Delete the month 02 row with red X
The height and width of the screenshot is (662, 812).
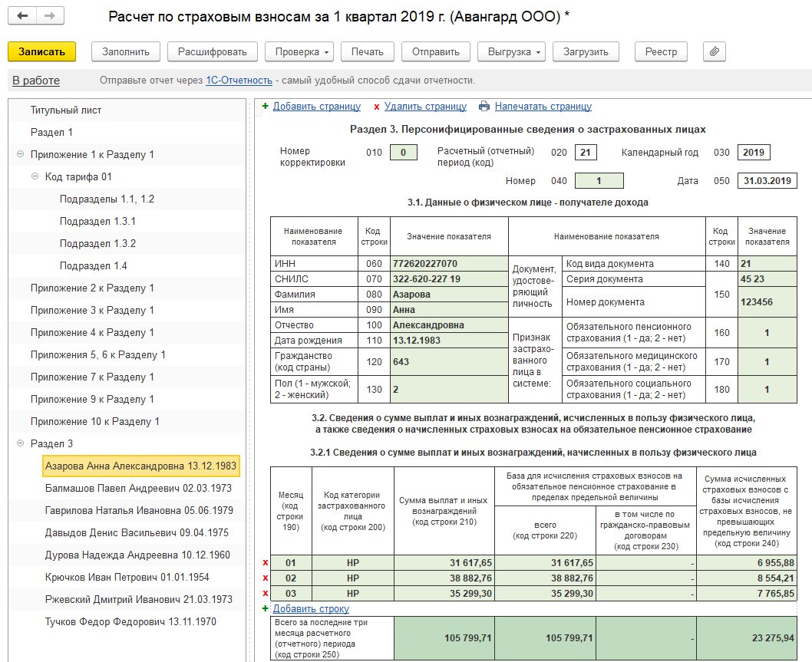(x=266, y=578)
